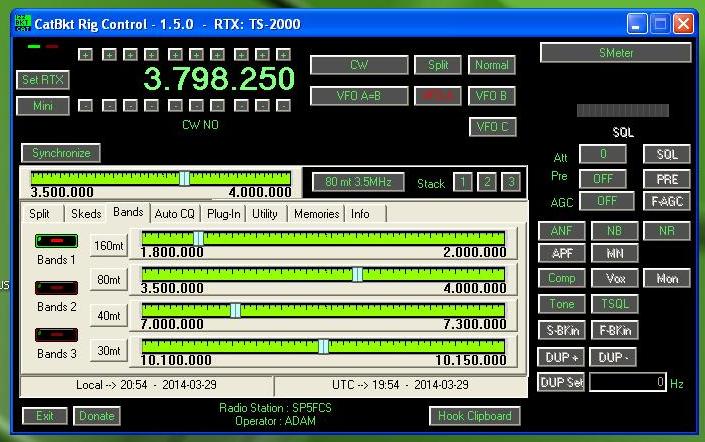Select the Bands 2 indicator button
705x442 pixels.
coord(56,288)
